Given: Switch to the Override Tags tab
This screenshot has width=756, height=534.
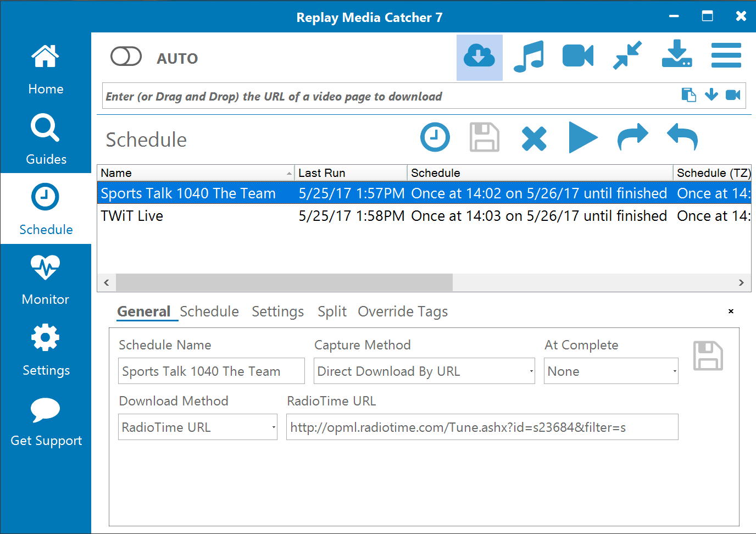Looking at the screenshot, I should (403, 311).
